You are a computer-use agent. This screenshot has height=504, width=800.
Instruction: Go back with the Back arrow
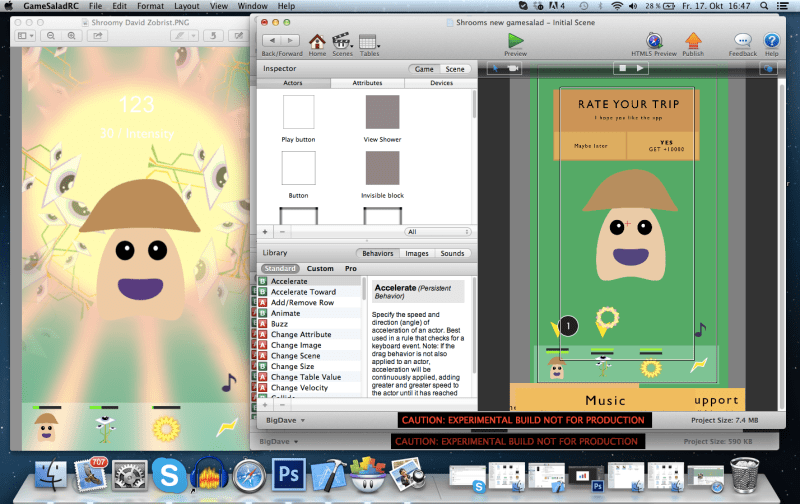click(x=272, y=40)
